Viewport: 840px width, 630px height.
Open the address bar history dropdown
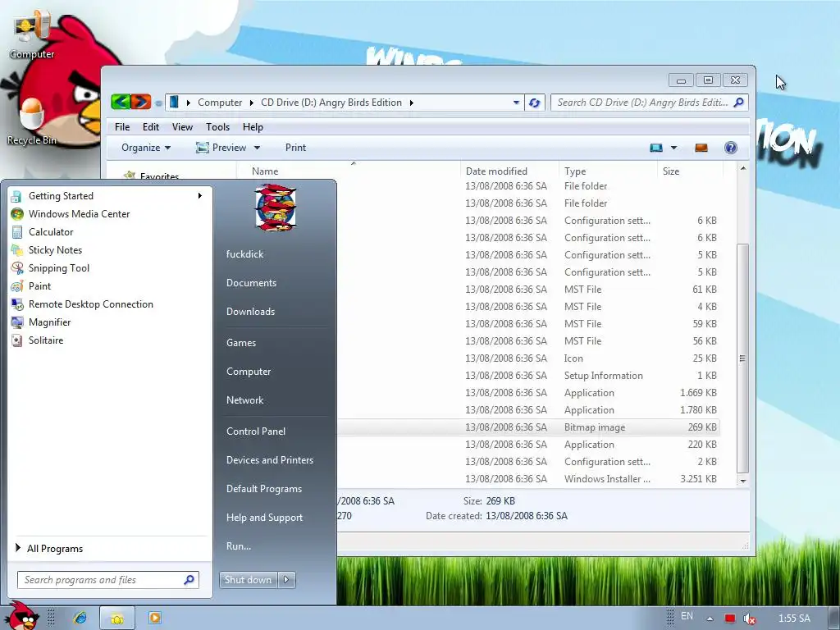pyautogui.click(x=516, y=103)
